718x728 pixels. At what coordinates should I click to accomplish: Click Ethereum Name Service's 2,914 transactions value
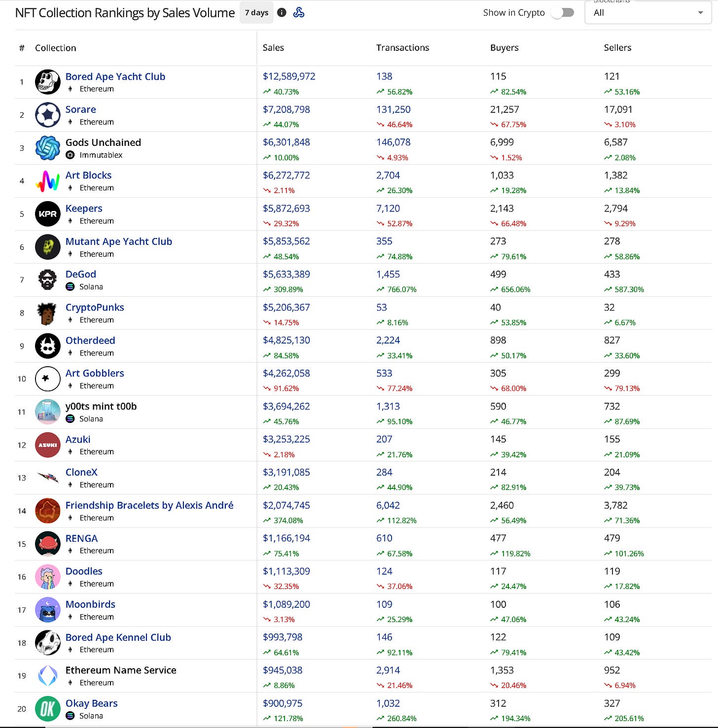pyautogui.click(x=388, y=670)
